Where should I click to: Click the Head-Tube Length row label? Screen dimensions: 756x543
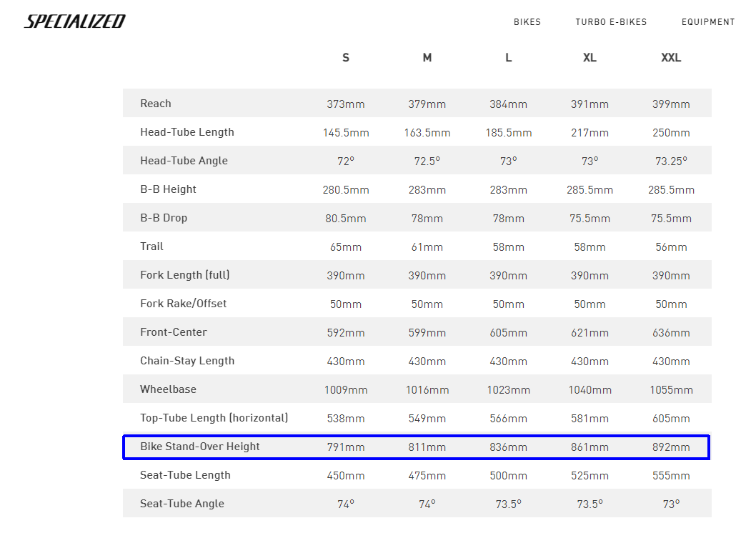tap(187, 132)
